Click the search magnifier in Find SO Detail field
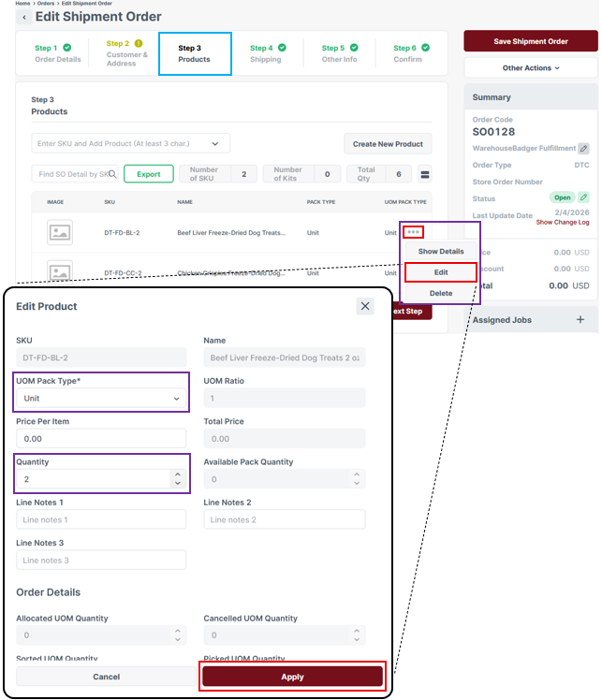This screenshot has height=700, width=602. click(113, 174)
